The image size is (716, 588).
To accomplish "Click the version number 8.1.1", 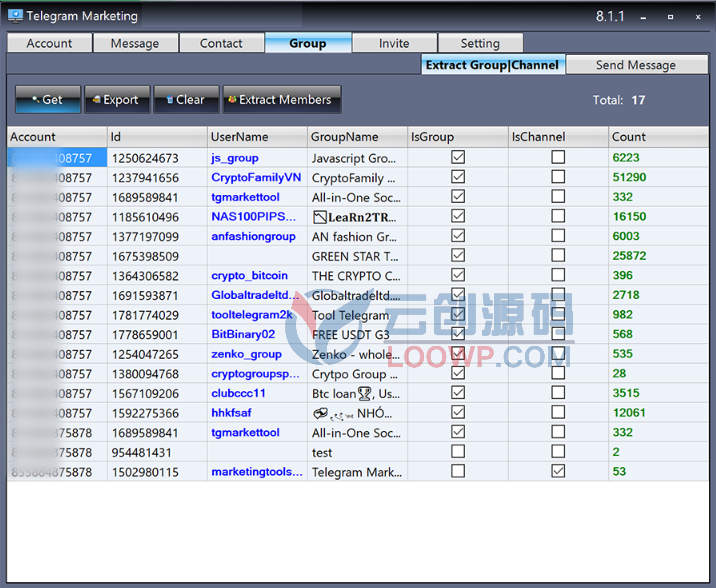I will tap(610, 16).
